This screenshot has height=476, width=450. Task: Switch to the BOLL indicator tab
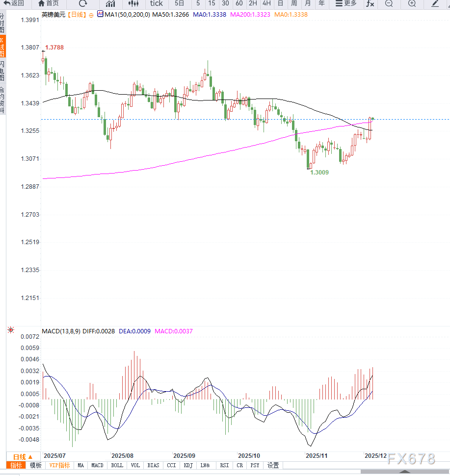(x=117, y=465)
